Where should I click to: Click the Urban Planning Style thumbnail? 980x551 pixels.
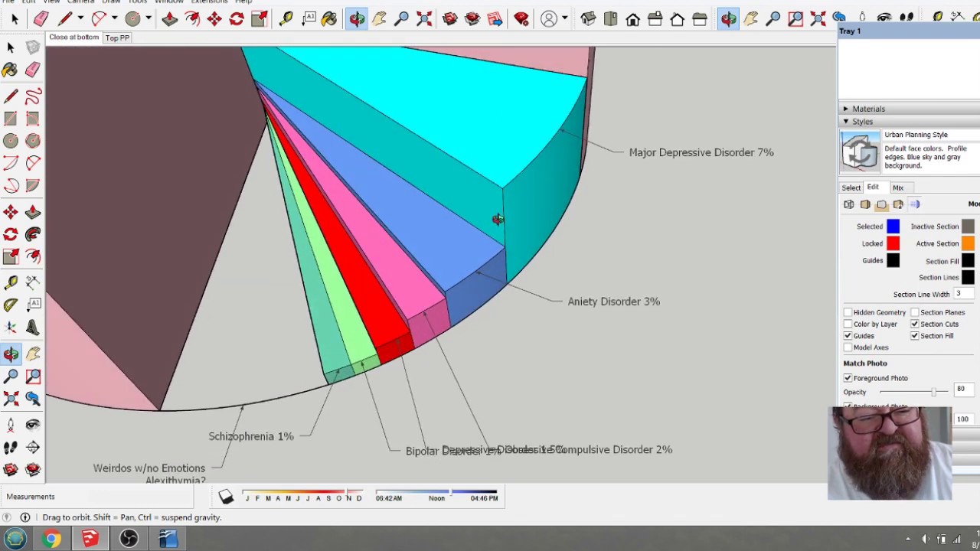[861, 151]
